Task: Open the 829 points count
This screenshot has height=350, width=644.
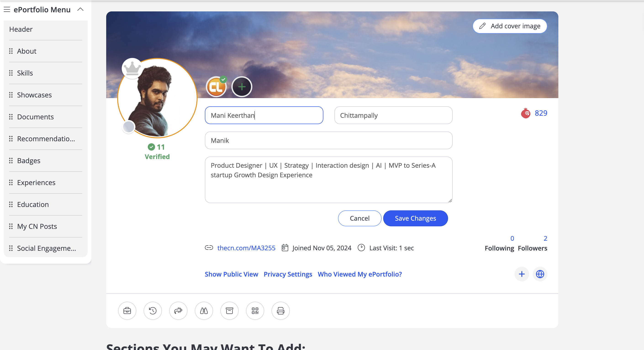Action: pyautogui.click(x=541, y=113)
